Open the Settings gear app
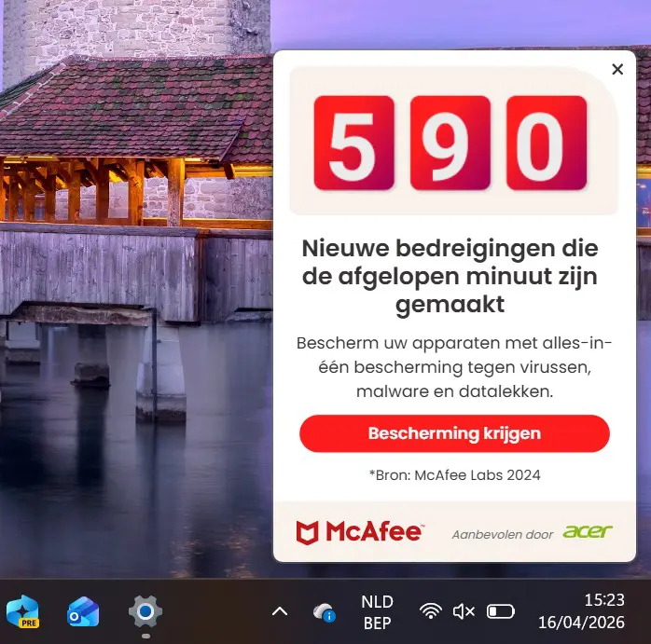This screenshot has height=644, width=651. coord(145,611)
